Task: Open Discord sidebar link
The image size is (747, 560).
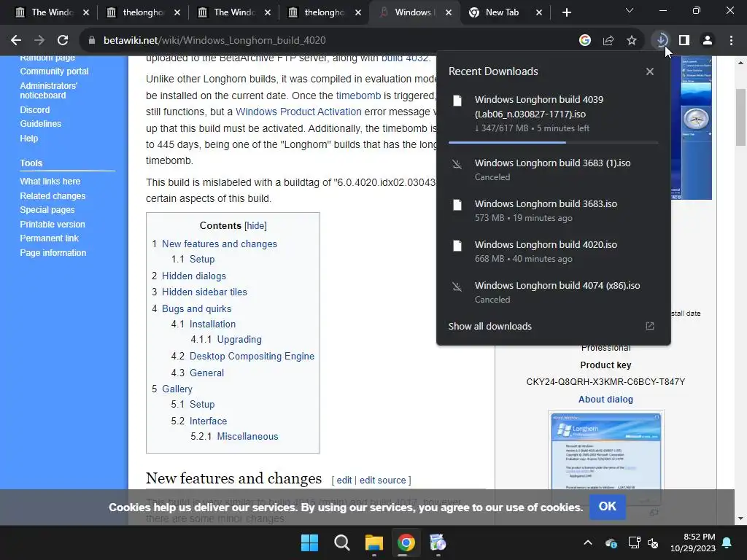Action: [35, 110]
